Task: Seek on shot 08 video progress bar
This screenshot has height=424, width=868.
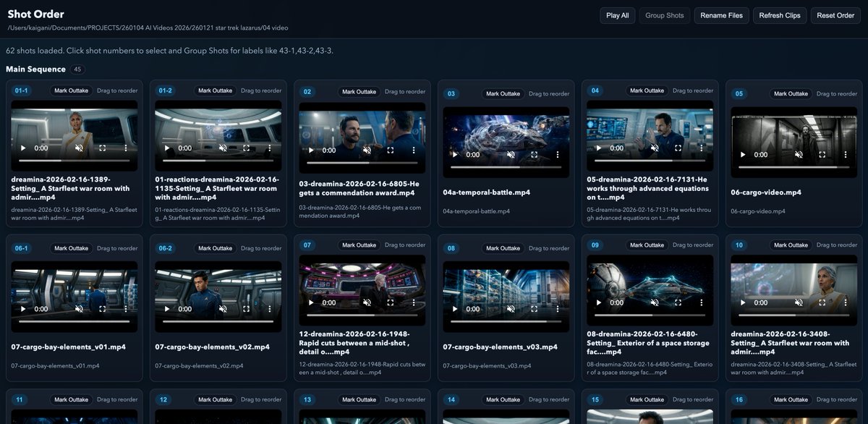Action: tap(506, 321)
